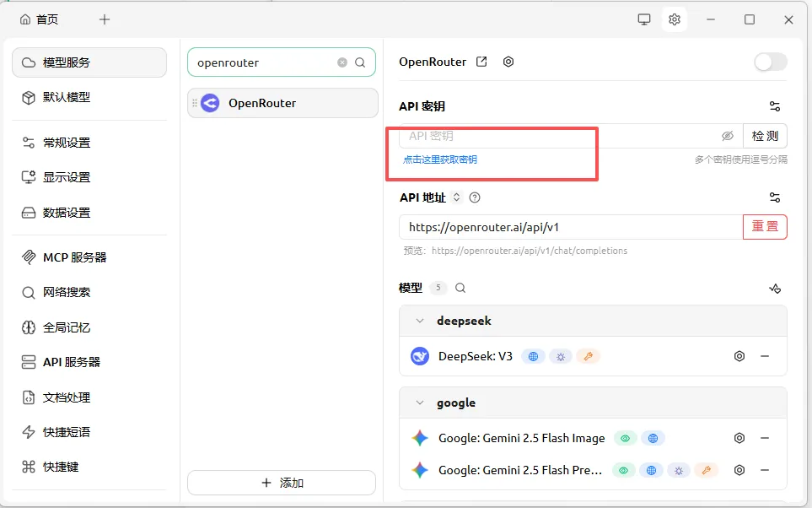The height and width of the screenshot is (508, 812).
Task: Open 快捷键 settings
Action: tap(89, 467)
